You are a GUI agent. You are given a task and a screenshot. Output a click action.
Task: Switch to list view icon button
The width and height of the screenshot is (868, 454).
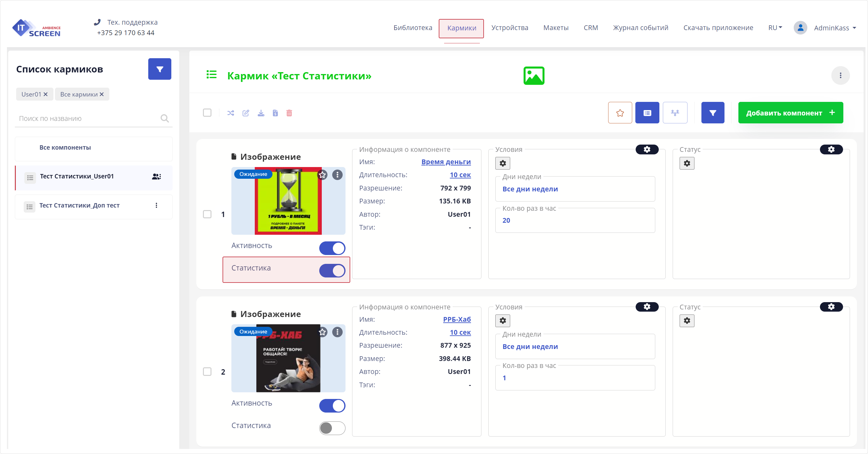click(647, 113)
